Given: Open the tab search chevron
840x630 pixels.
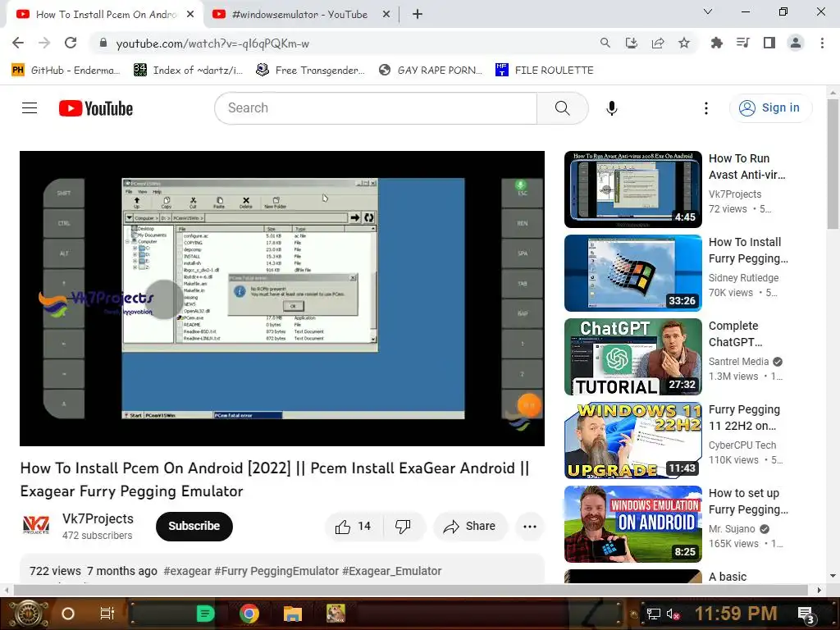Looking at the screenshot, I should click(x=708, y=11).
